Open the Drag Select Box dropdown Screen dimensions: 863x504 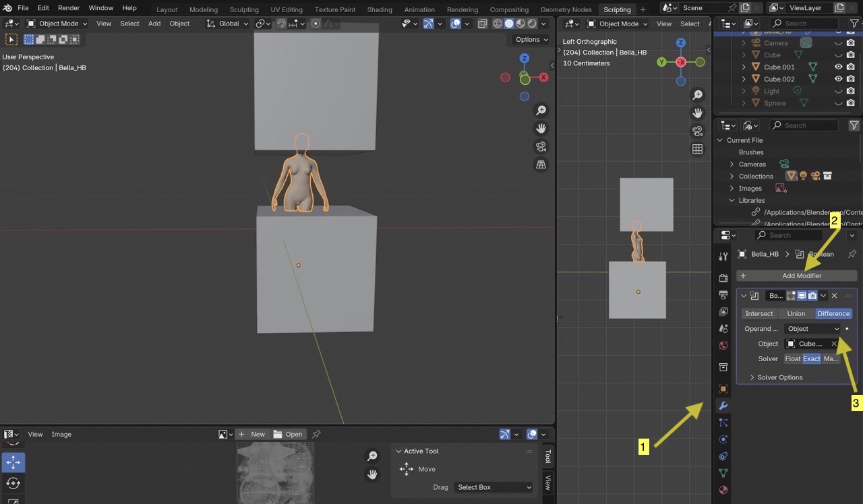coord(494,487)
